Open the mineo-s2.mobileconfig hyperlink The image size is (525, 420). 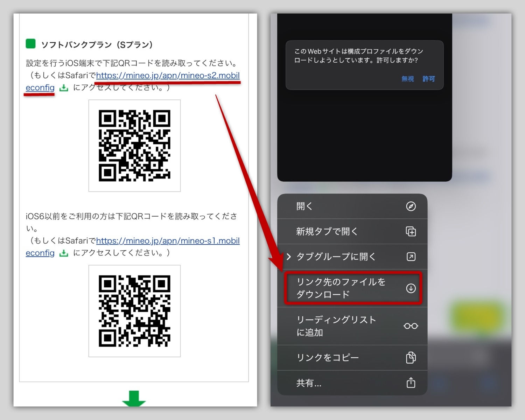pos(168,76)
